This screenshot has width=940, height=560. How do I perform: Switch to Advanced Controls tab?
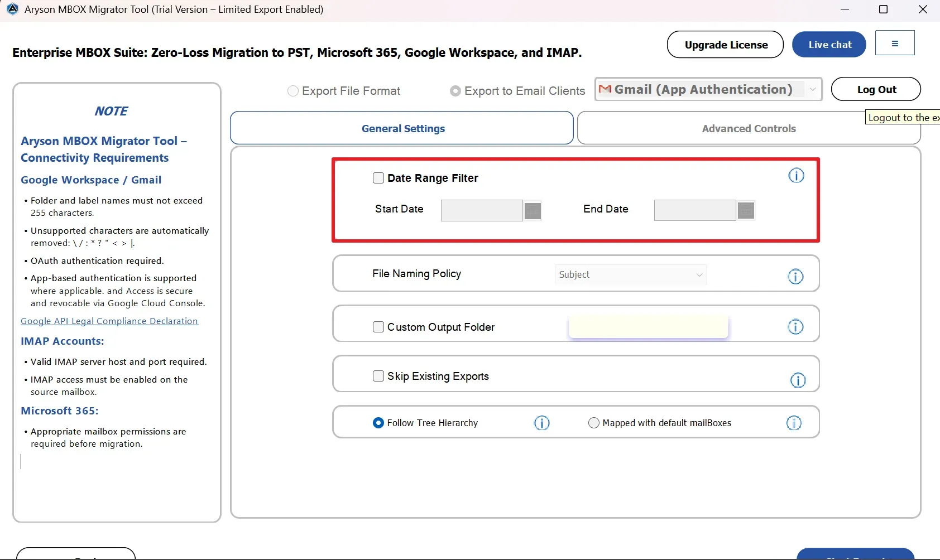[x=749, y=128]
